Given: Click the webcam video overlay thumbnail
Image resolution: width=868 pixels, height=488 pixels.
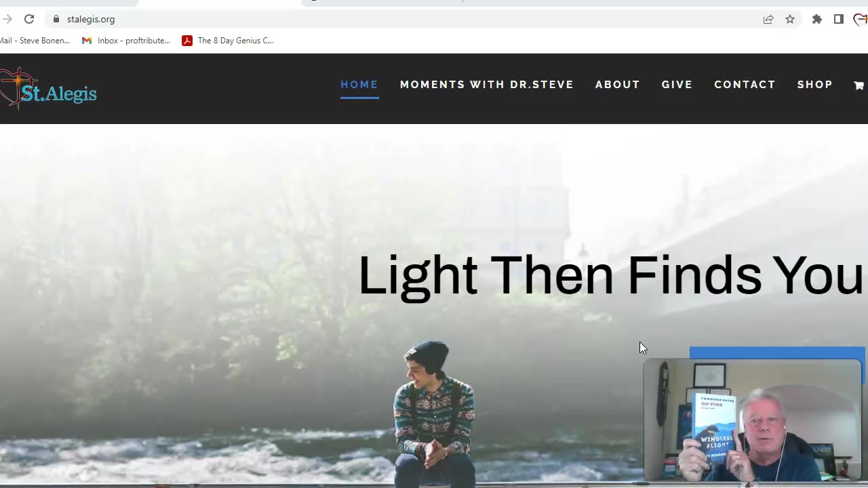Looking at the screenshot, I should 753,420.
